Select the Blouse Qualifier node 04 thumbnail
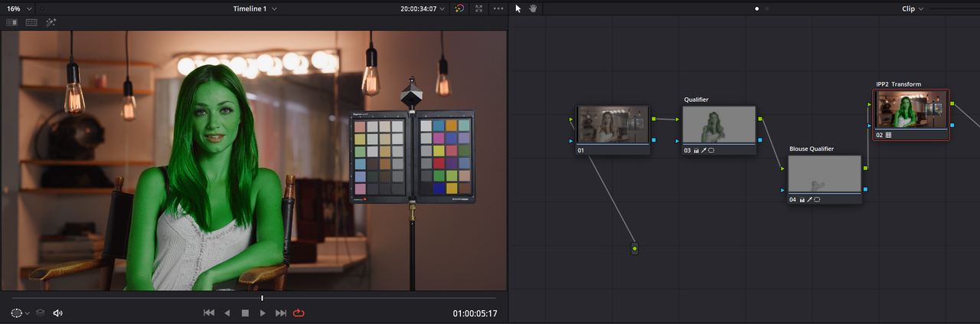Viewport: 980px width, 324px height. (825, 174)
